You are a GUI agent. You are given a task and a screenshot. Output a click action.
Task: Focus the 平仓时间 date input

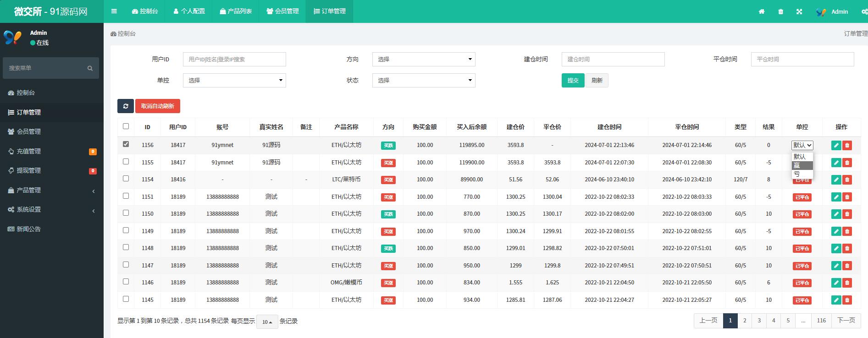click(x=802, y=59)
